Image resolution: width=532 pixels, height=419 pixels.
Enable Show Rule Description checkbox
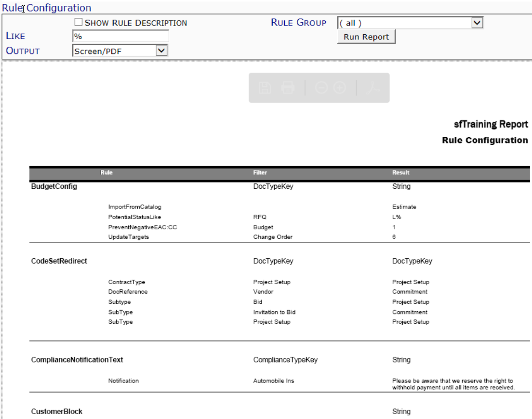(x=79, y=22)
